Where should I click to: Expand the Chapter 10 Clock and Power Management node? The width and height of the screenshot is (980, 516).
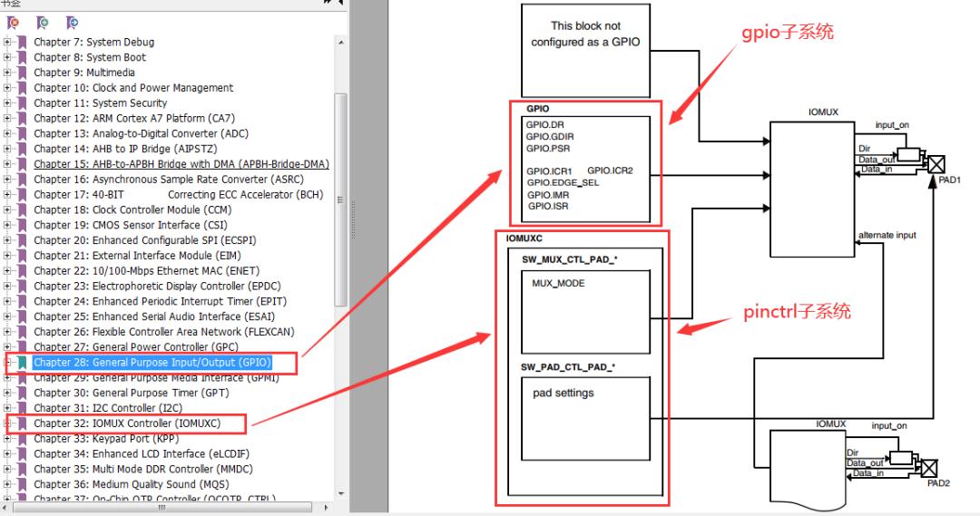click(x=7, y=88)
